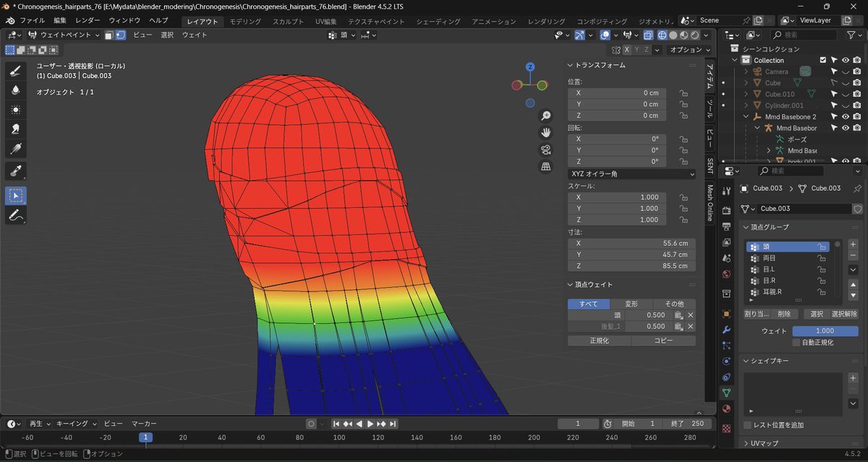The height and width of the screenshot is (462, 868).
Task: Toggle Collection exclude checkbox in outliner
Action: 822,60
